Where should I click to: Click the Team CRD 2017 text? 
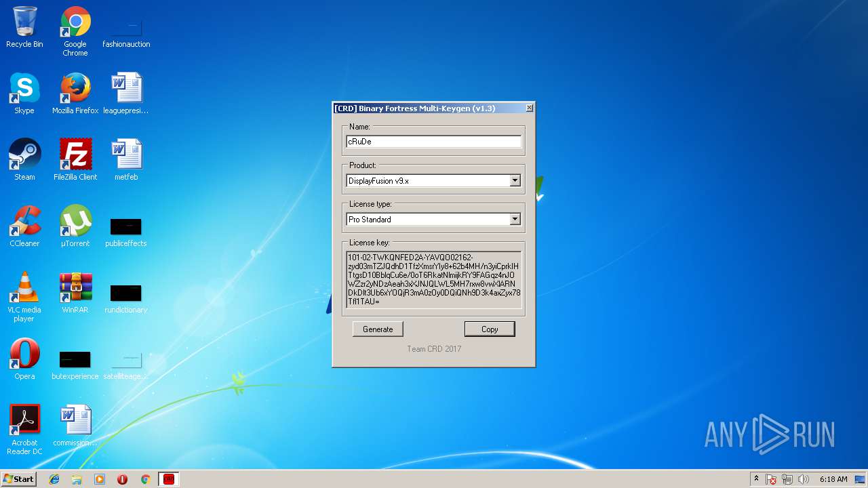click(434, 349)
